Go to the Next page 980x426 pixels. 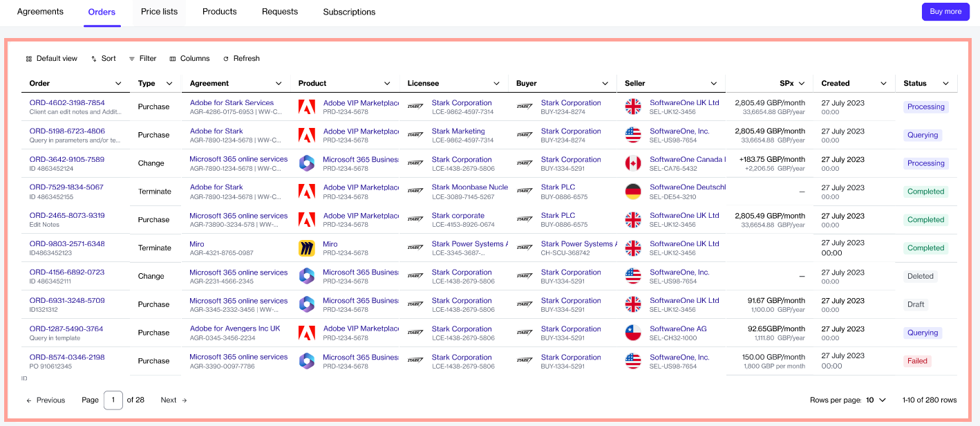[173, 400]
